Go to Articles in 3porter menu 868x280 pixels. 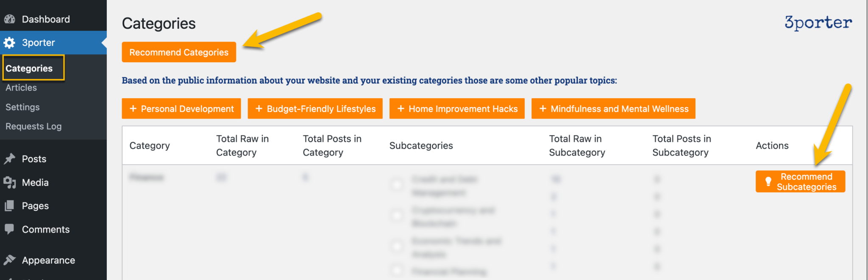tap(21, 88)
